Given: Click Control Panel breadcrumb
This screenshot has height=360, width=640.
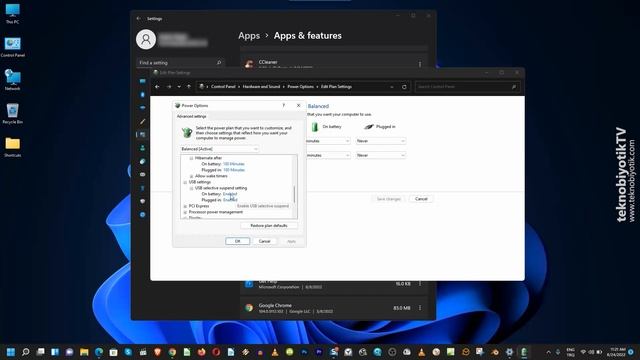Looking at the screenshot, I should 223,87.
